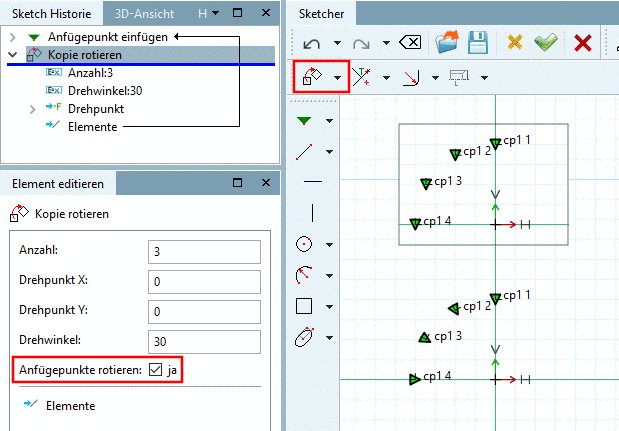Open the Undo history dropdown arrow
The width and height of the screenshot is (619, 431).
click(337, 43)
